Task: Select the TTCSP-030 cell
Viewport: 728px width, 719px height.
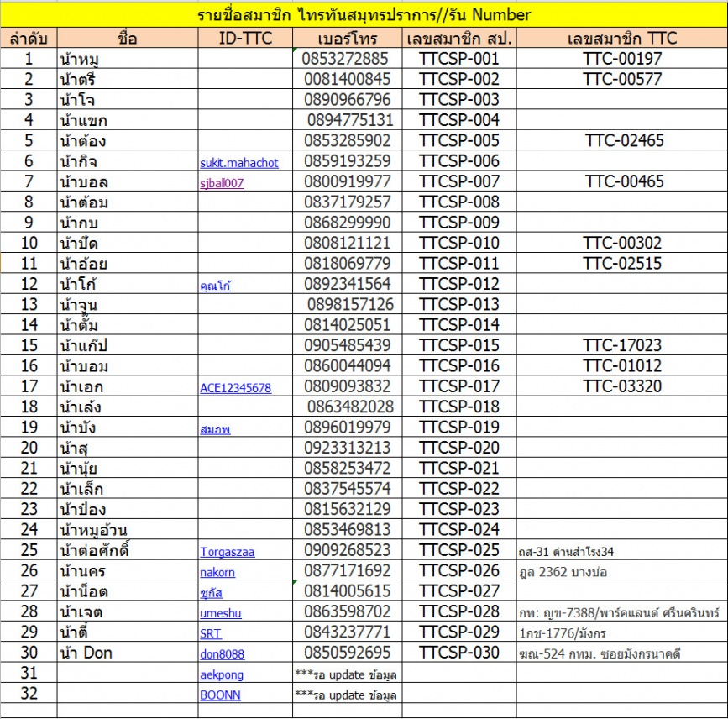Action: (459, 653)
